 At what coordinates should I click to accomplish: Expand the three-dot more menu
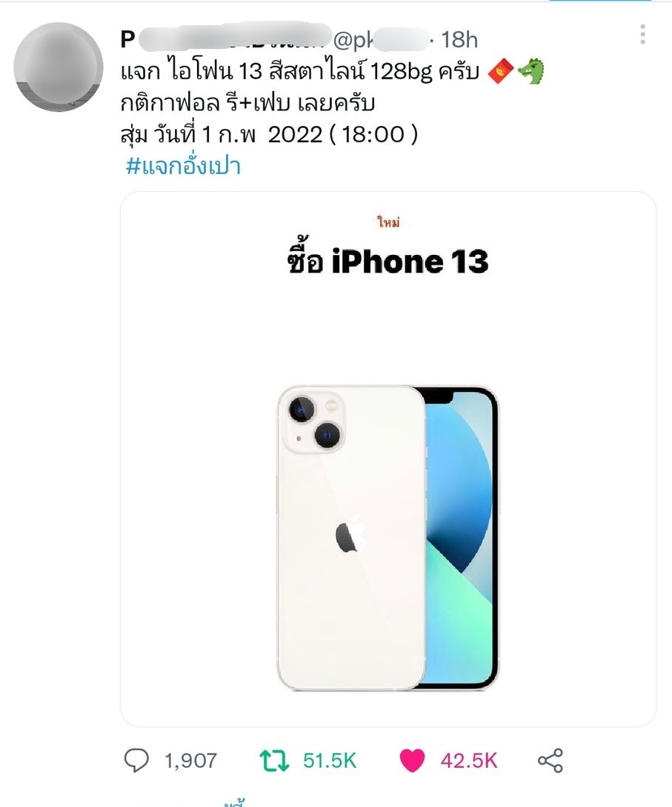coord(642,35)
